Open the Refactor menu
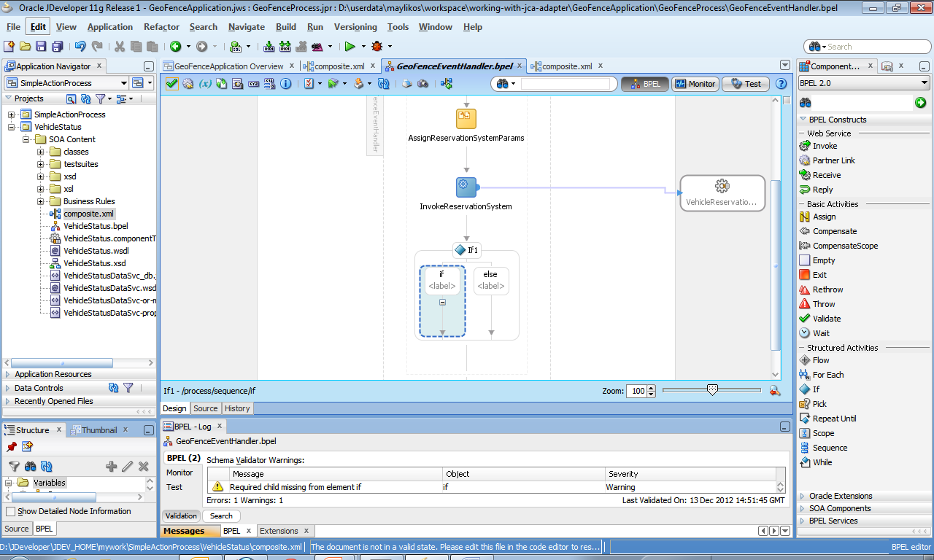This screenshot has width=934, height=560. click(161, 27)
